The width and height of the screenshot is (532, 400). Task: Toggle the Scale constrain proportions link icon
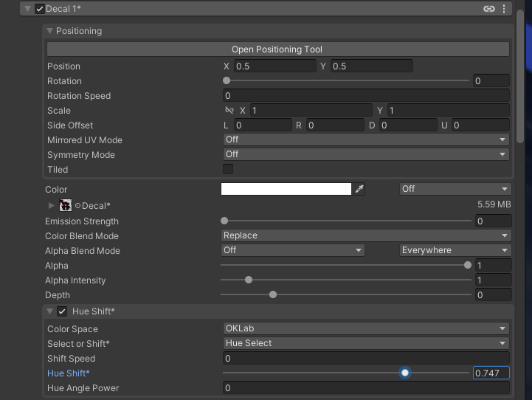[x=229, y=111]
